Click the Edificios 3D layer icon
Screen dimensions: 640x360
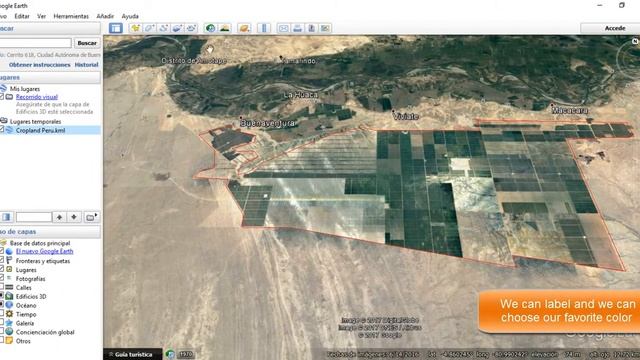9,296
